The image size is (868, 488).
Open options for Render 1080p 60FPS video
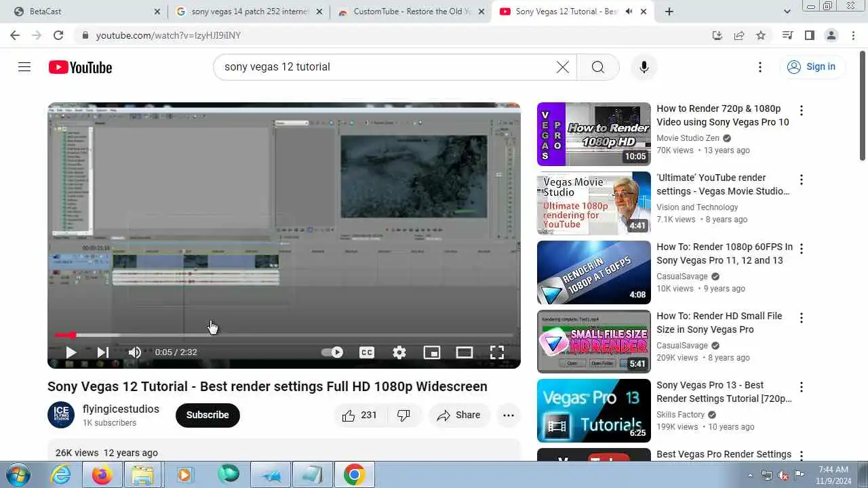tap(802, 249)
